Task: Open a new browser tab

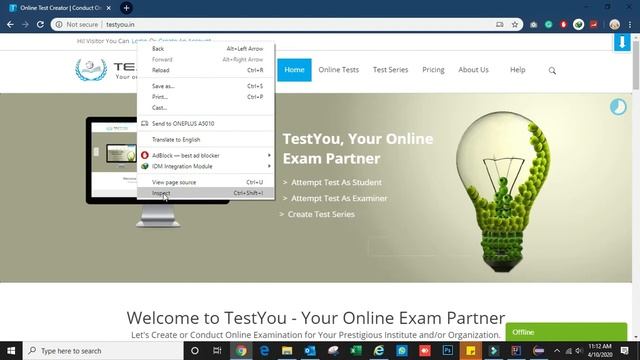Action: [x=126, y=8]
